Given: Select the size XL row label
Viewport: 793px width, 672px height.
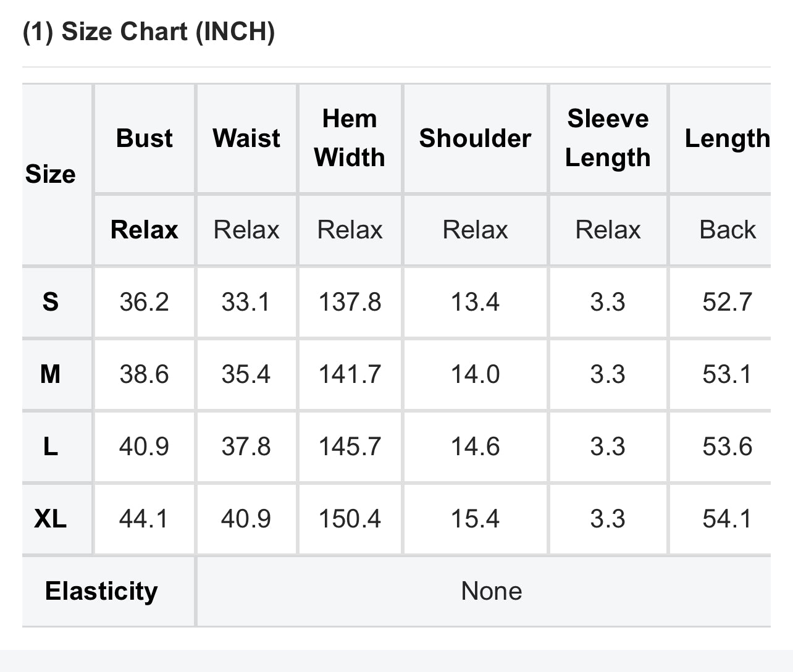Looking at the screenshot, I should pos(51,519).
